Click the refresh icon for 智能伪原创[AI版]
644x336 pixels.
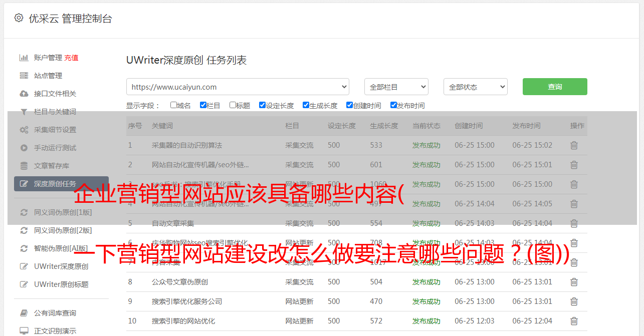[x=24, y=248]
